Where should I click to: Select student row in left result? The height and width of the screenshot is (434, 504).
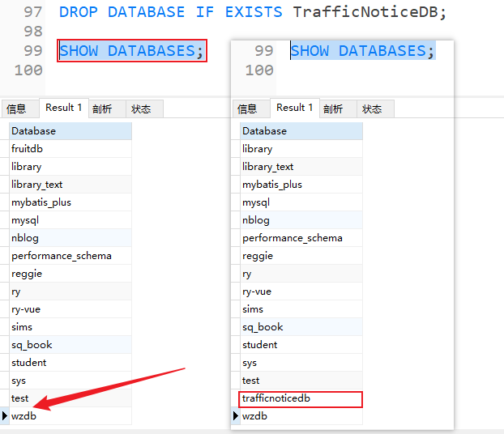(70, 363)
